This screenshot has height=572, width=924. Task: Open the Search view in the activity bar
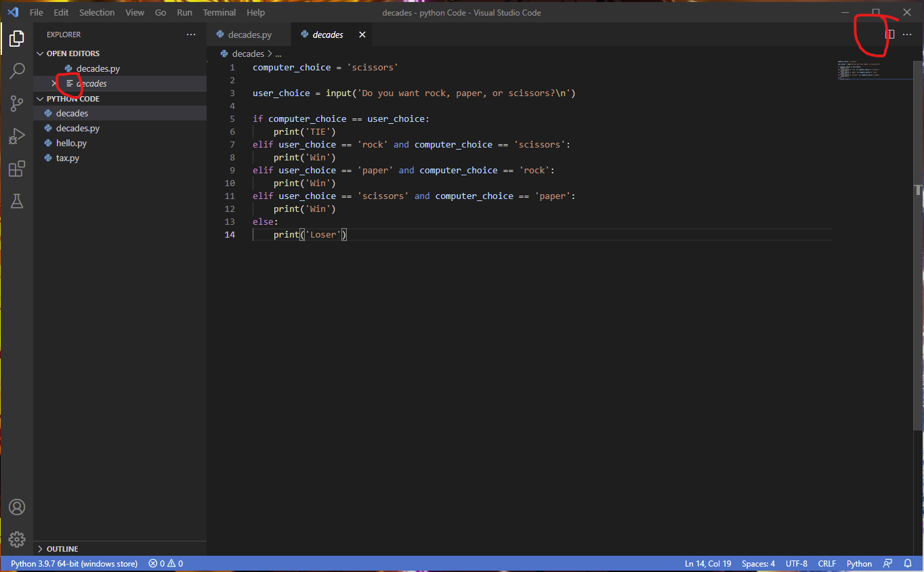click(x=16, y=70)
